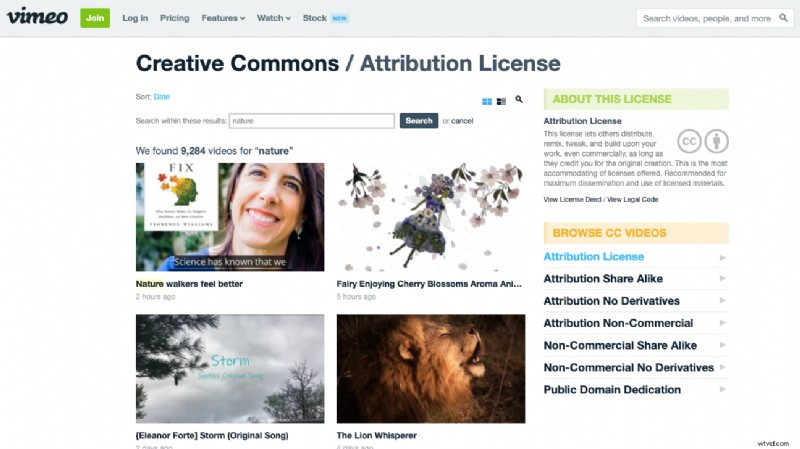Viewport: 800px width, 449px height.
Task: Open The Lion Whisperer video thumbnail
Action: [x=431, y=367]
